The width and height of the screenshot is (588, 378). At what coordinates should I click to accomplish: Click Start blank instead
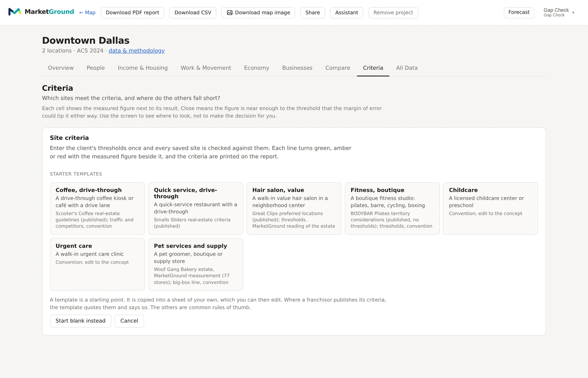pos(80,321)
